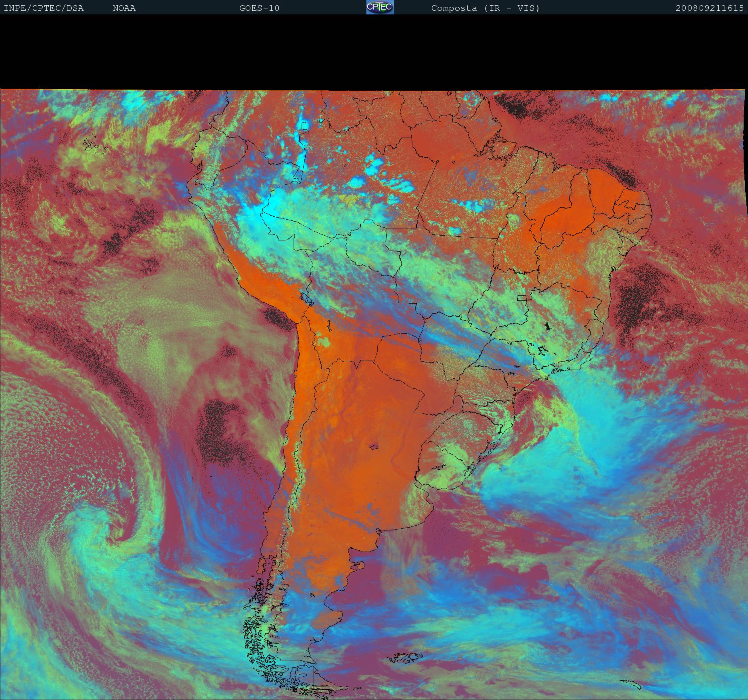
Task: Click the small square Federal District outline in Brazil
Action: (522, 298)
